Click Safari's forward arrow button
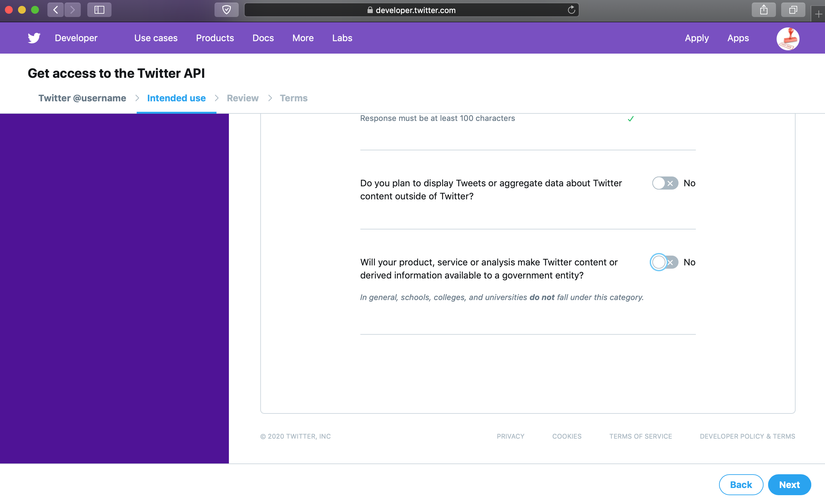Image resolution: width=825 pixels, height=504 pixels. [x=72, y=10]
